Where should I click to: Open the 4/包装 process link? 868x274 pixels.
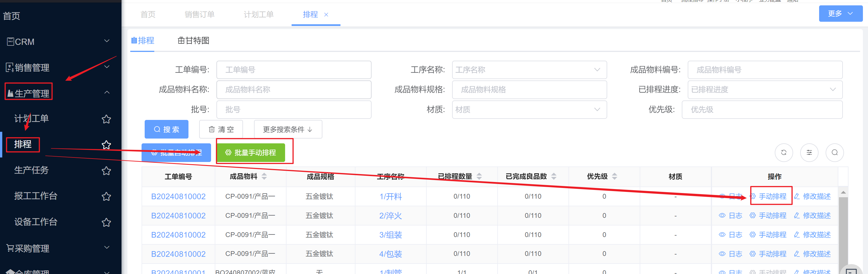(x=390, y=254)
